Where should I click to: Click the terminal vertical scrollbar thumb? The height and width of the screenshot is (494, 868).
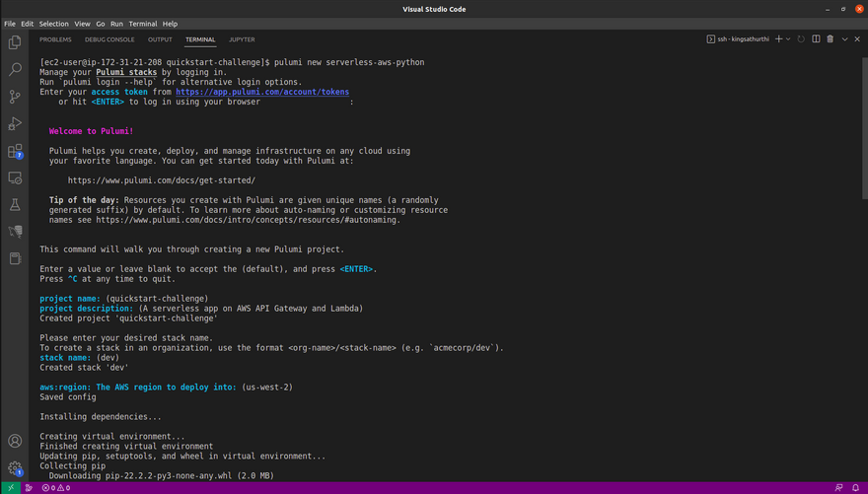point(865,128)
